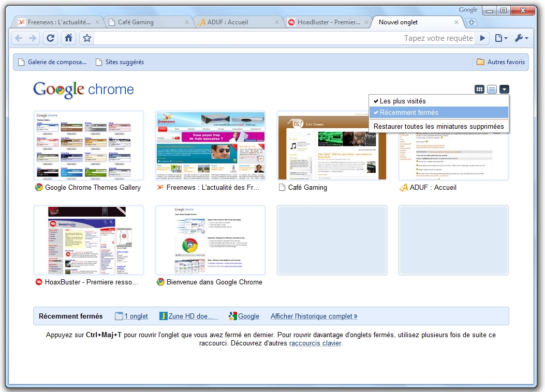545x392 pixels.
Task: Open the 'Sites suggérés' bookmark
Action: point(120,62)
